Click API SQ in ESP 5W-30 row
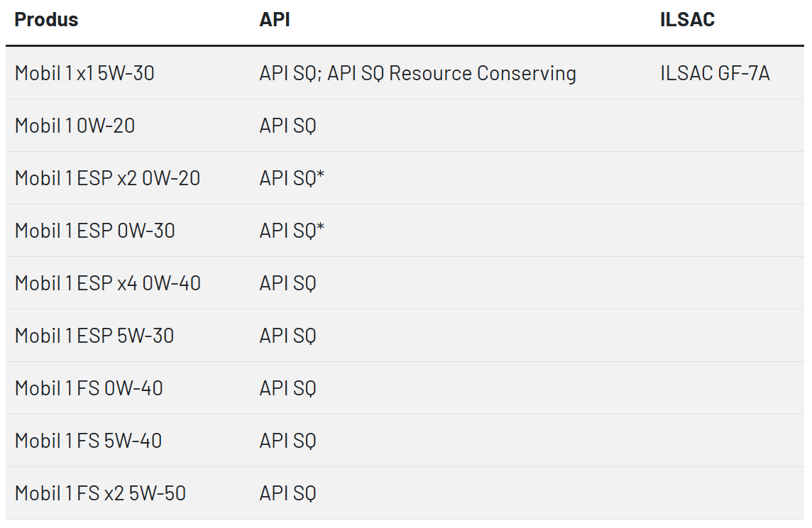 pyautogui.click(x=287, y=336)
